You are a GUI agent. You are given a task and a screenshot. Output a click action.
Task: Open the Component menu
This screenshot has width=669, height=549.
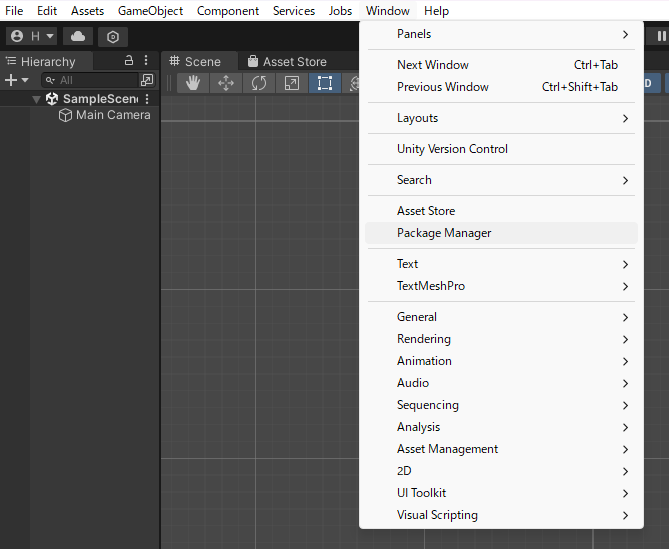227,11
